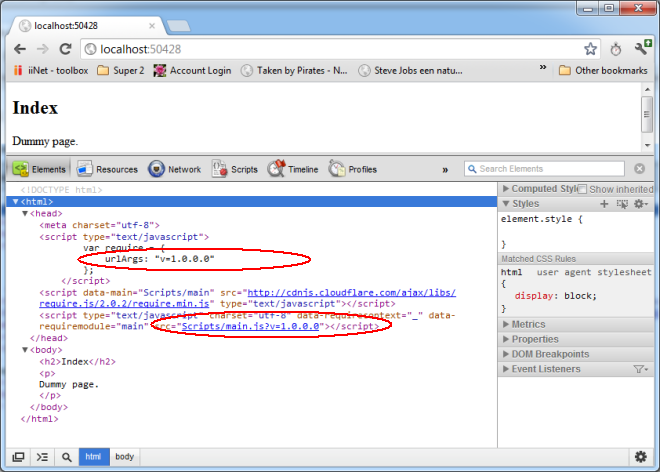Open the Super 2 bookmarks folder
This screenshot has width=660, height=472.
[121, 70]
